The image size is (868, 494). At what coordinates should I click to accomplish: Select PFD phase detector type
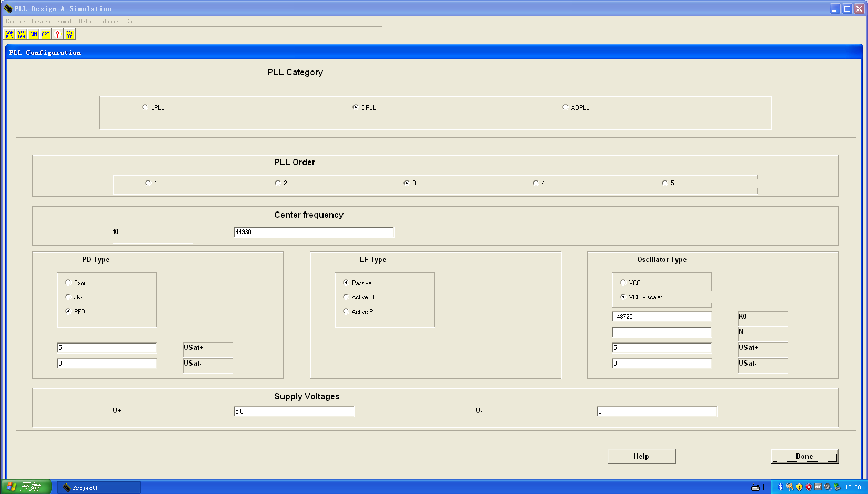(68, 311)
